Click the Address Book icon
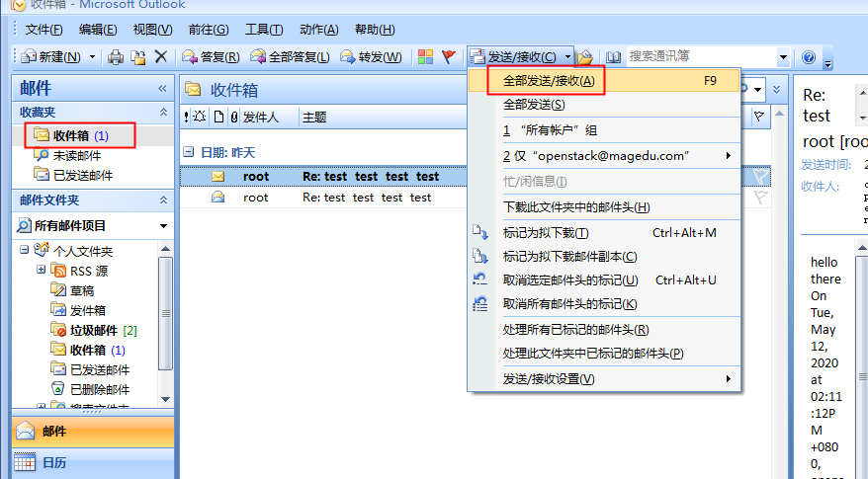The width and height of the screenshot is (868, 479). (613, 57)
